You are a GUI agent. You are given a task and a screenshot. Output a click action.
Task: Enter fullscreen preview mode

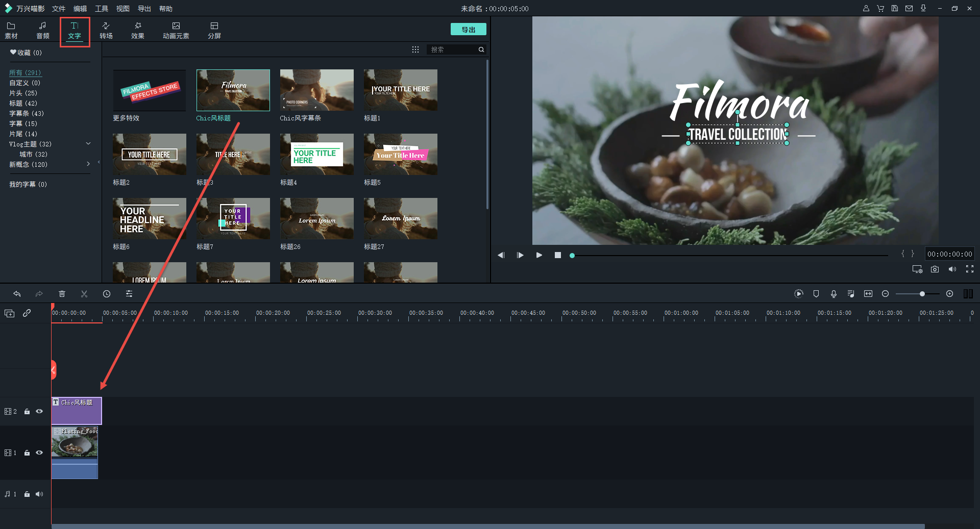tap(969, 269)
